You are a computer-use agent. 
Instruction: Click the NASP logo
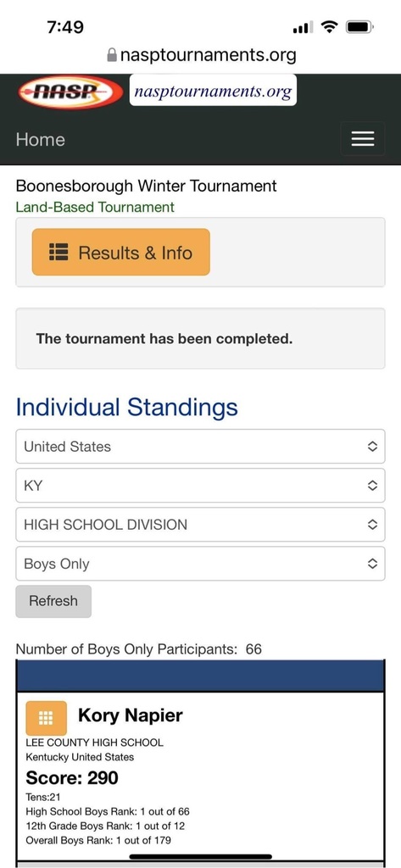(x=70, y=92)
